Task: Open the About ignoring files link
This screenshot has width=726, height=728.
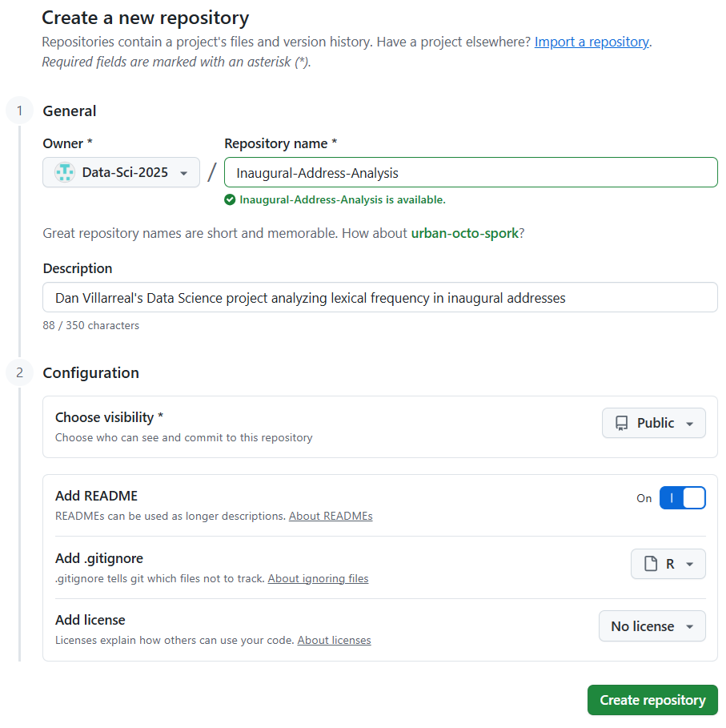Action: click(318, 578)
